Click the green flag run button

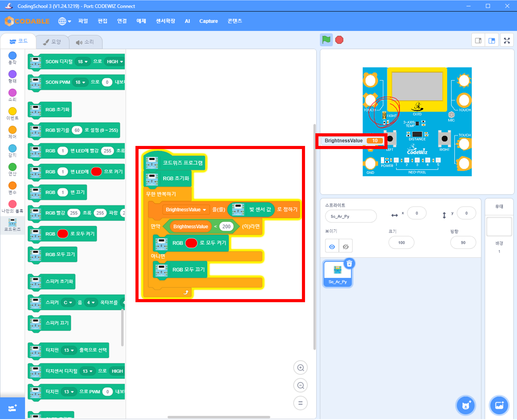point(326,40)
